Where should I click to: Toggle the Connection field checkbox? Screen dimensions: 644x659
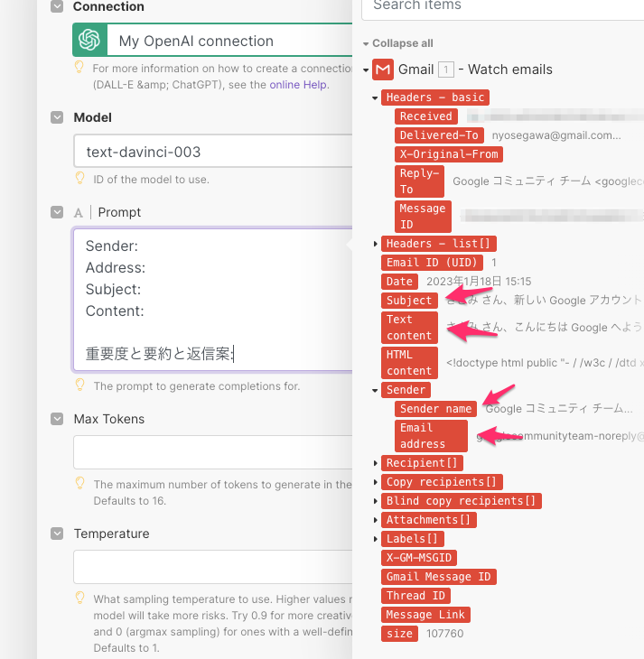(57, 6)
